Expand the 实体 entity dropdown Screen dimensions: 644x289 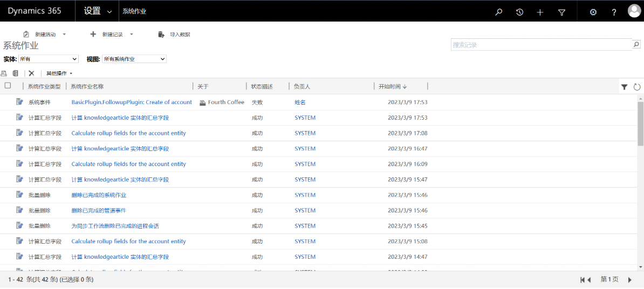tap(49, 59)
